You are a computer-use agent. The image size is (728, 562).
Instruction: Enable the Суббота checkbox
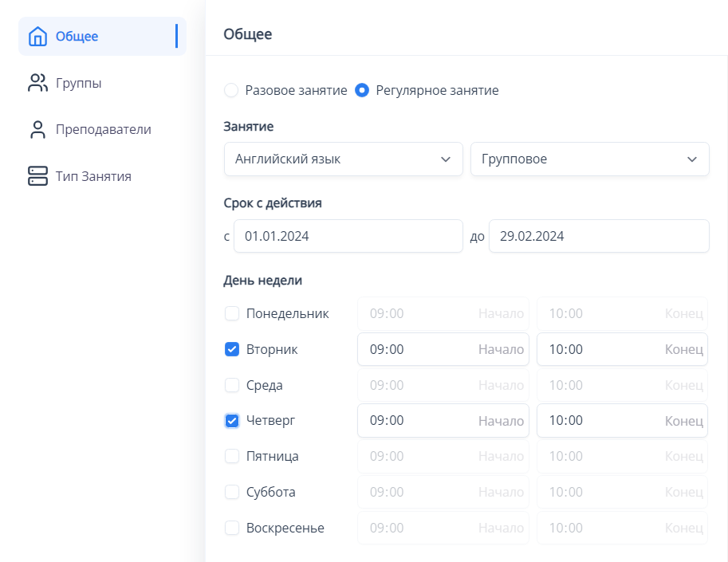pos(232,492)
